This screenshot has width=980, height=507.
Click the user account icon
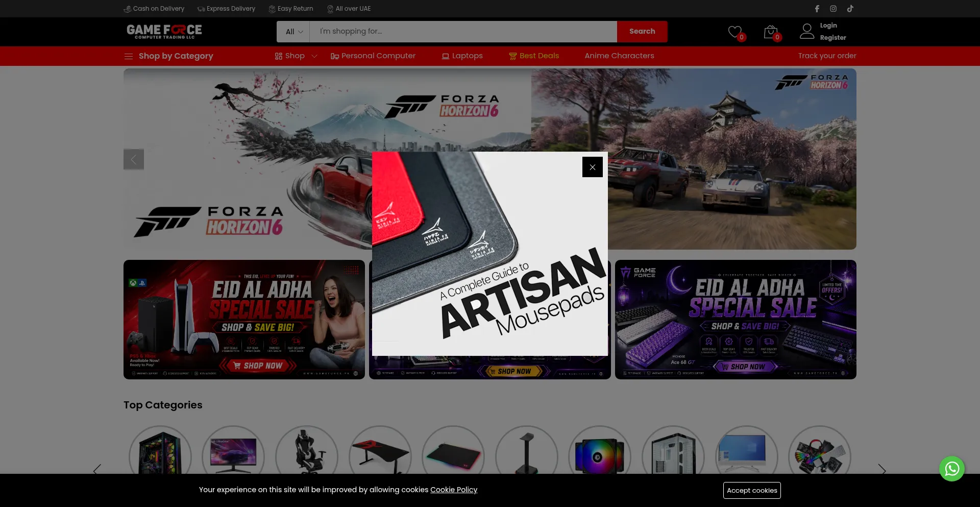pos(807,31)
